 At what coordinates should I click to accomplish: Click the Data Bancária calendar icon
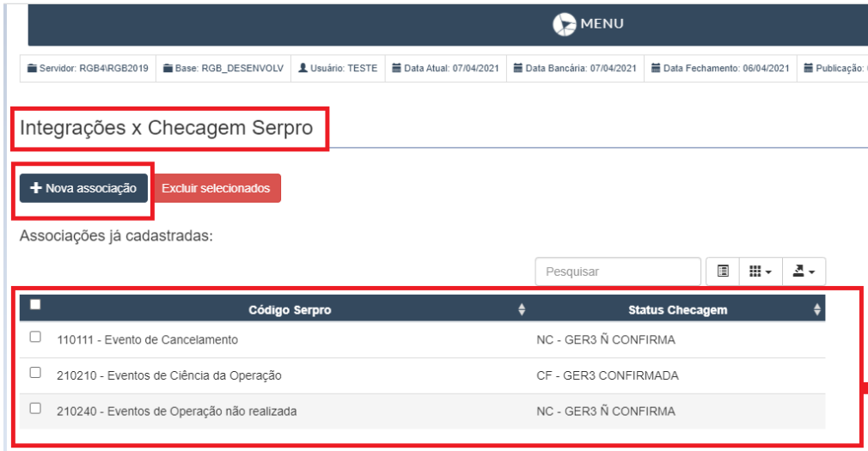[x=518, y=69]
